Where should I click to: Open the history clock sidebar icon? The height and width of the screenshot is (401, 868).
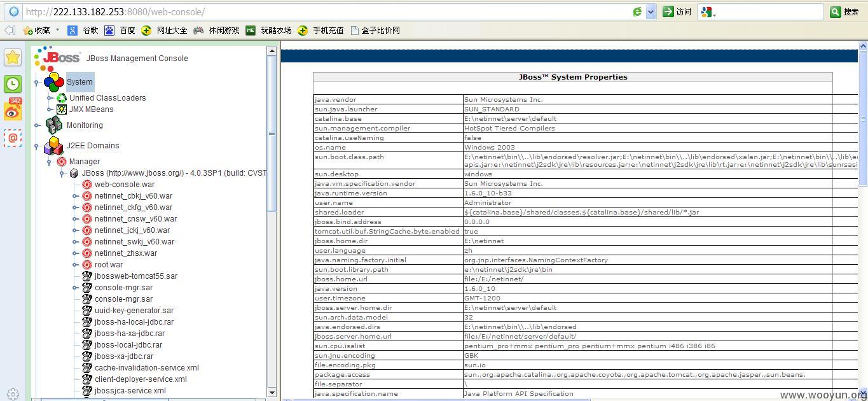(x=13, y=84)
